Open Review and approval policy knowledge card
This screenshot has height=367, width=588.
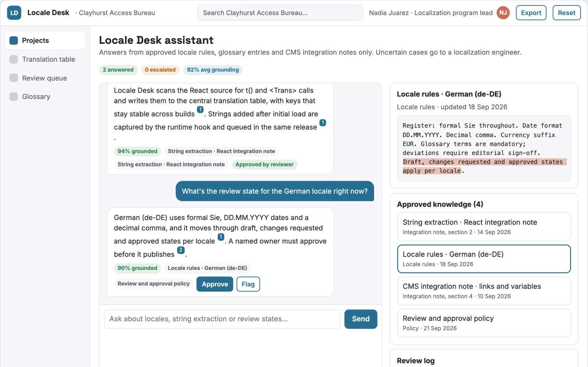click(x=484, y=323)
